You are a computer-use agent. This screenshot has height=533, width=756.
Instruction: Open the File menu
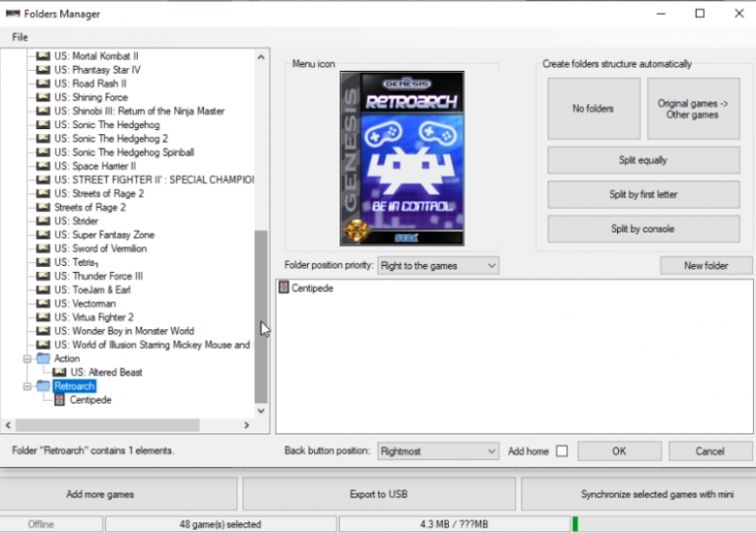20,37
